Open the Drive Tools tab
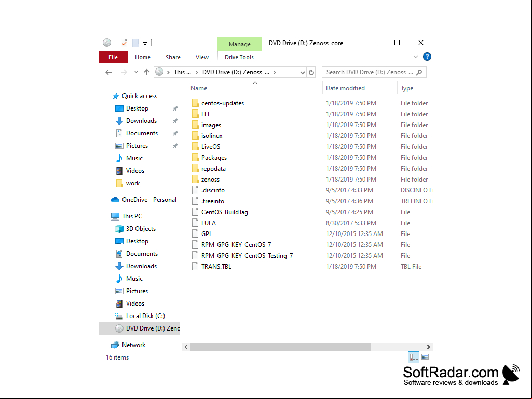The height and width of the screenshot is (399, 532). click(x=239, y=57)
